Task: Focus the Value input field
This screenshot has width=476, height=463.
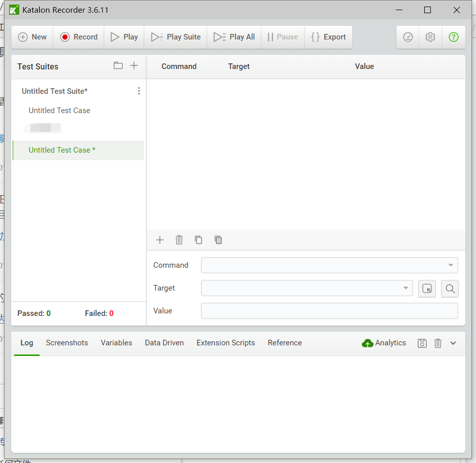Action: click(329, 311)
